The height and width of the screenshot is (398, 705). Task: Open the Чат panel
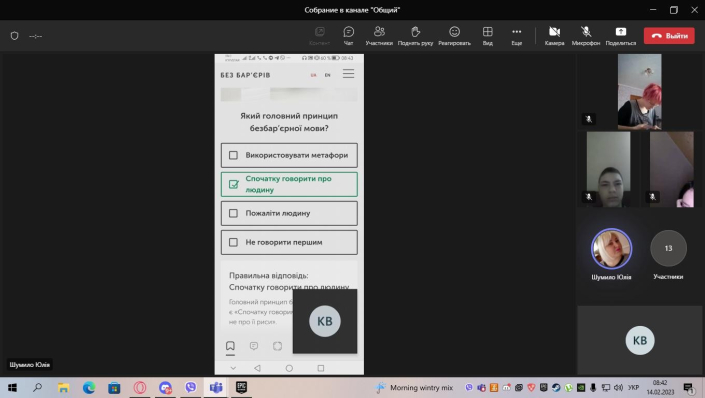(348, 36)
